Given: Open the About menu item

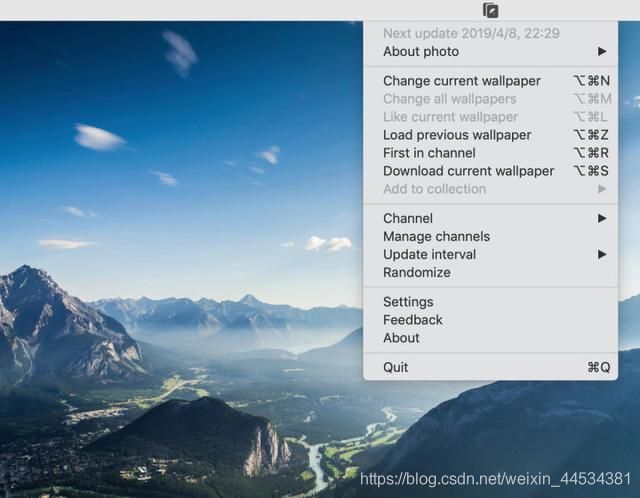Looking at the screenshot, I should tap(490, 338).
